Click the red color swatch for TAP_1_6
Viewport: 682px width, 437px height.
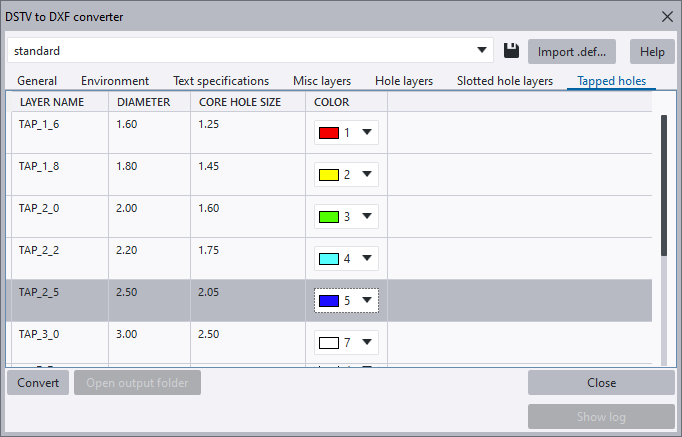(329, 133)
